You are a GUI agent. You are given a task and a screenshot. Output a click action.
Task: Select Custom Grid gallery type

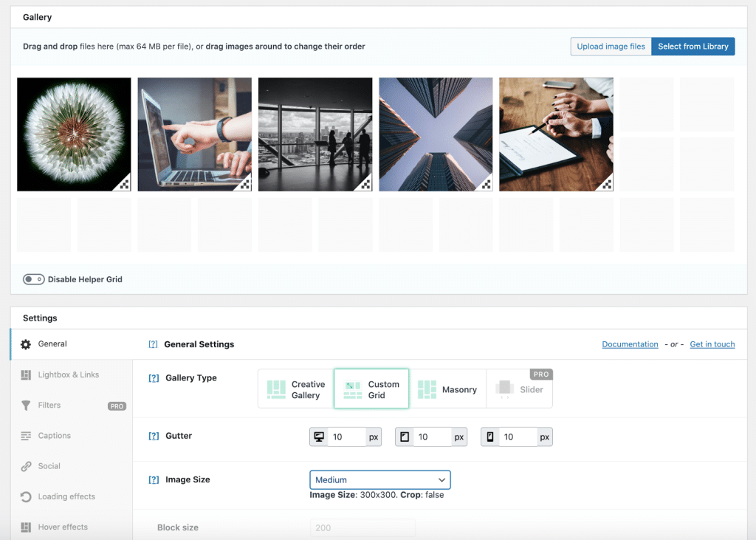(371, 389)
